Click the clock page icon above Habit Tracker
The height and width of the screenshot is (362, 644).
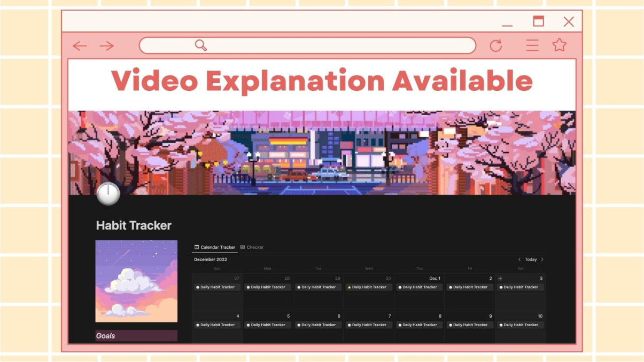[108, 194]
